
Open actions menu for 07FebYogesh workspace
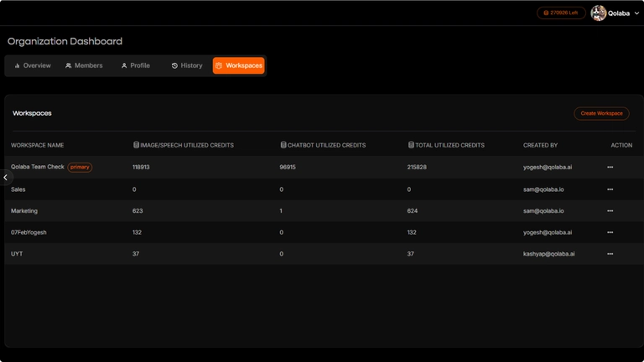pyautogui.click(x=610, y=233)
